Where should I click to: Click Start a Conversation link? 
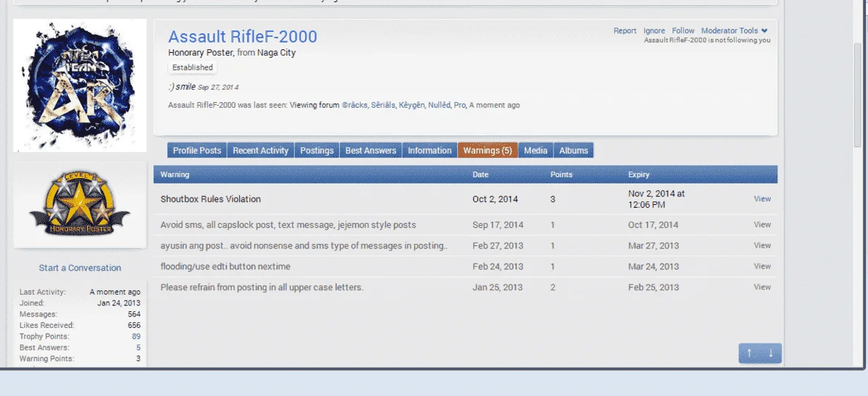tap(80, 268)
